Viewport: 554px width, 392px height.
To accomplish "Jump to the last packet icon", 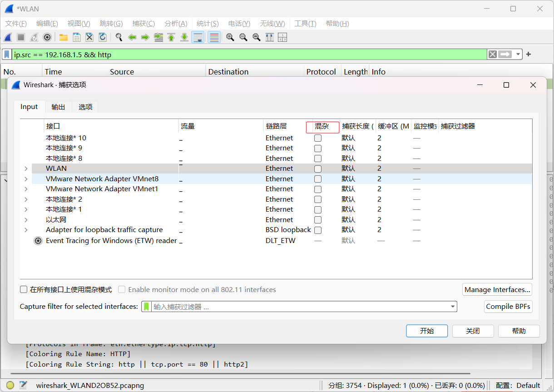I will pos(184,37).
